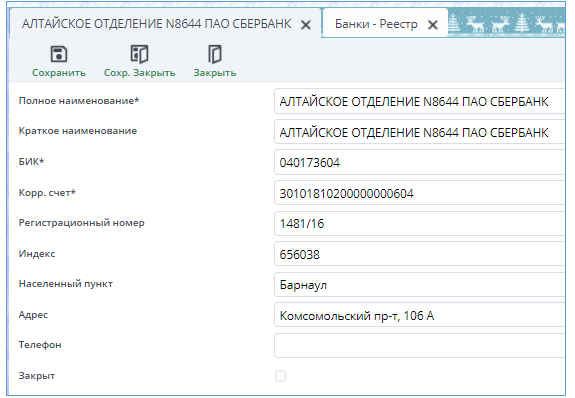Click the Полное наименование* label
The image size is (575, 398).
tap(79, 101)
